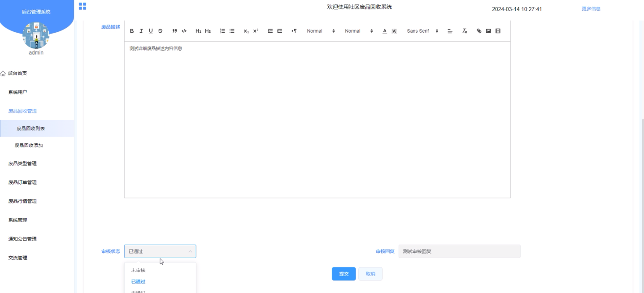
Task: Expand 废品行情管理 sidebar menu
Action: click(37, 201)
